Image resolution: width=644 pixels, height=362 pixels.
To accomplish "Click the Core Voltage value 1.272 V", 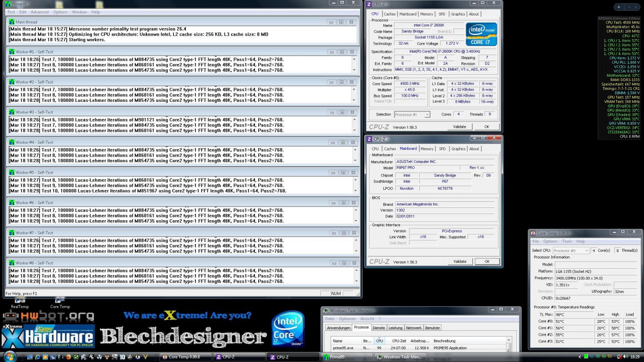I will [452, 44].
